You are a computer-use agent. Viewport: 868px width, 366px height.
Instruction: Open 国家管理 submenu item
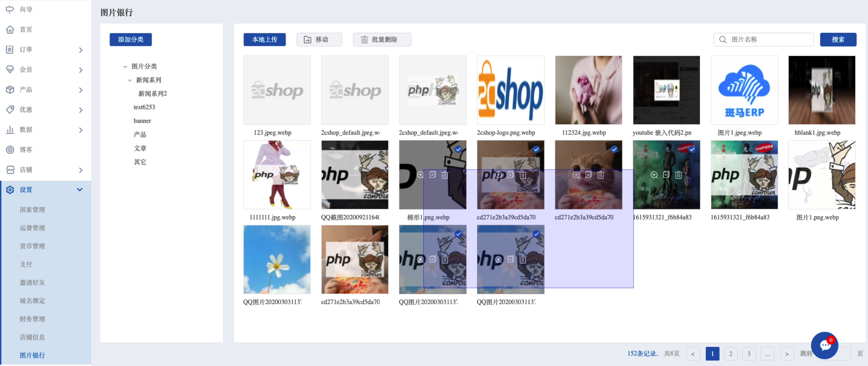coord(32,210)
